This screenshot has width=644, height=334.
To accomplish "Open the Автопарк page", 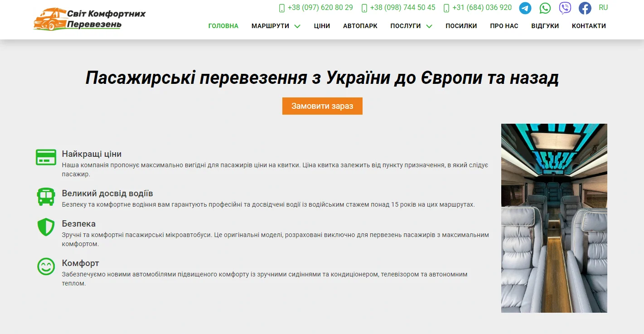I will click(360, 26).
